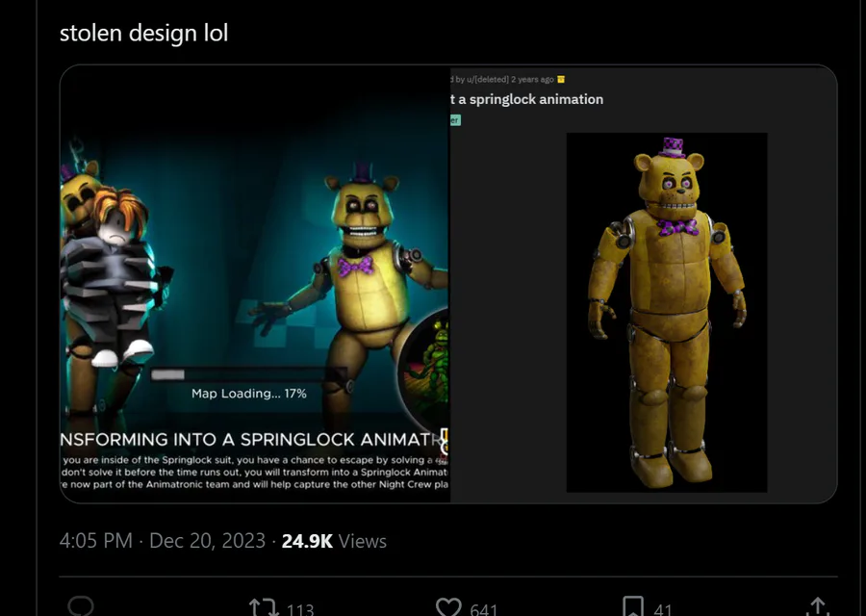This screenshot has height=616, width=866.
Task: Click the 641 likes count
Action: tap(484, 609)
